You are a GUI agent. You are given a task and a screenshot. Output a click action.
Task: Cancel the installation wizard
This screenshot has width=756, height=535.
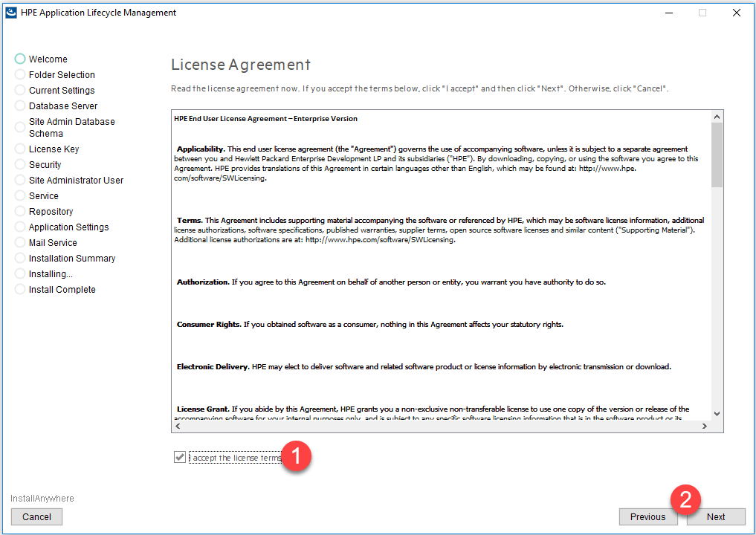[x=36, y=517]
